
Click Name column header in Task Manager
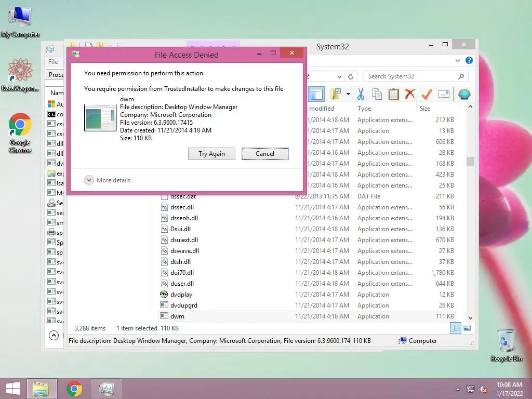point(57,93)
